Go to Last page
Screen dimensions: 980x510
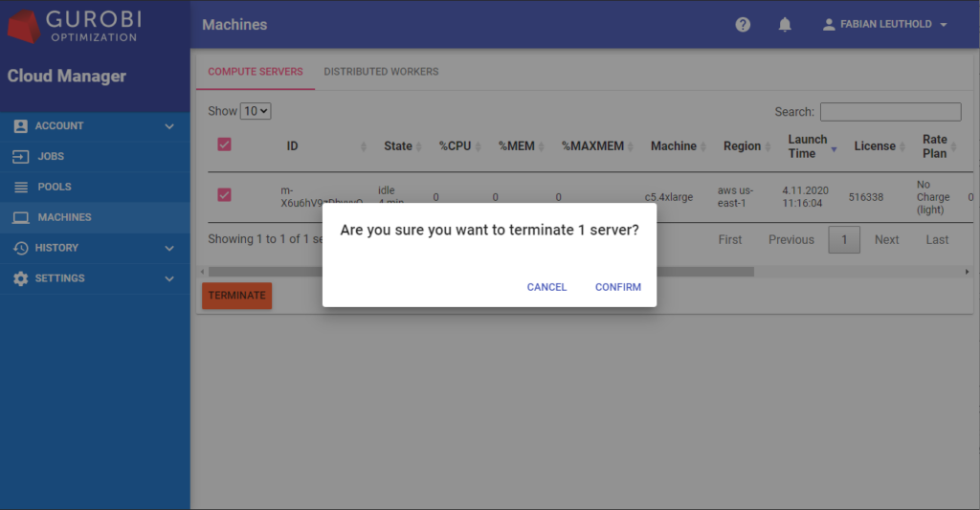[937, 240]
